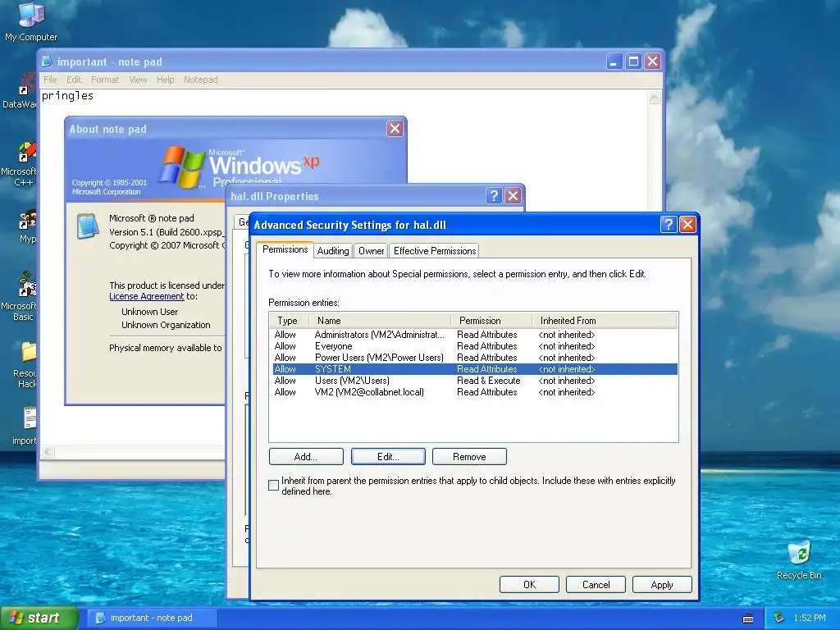Confirm with the OK button
This screenshot has height=630, width=840.
pyautogui.click(x=529, y=584)
